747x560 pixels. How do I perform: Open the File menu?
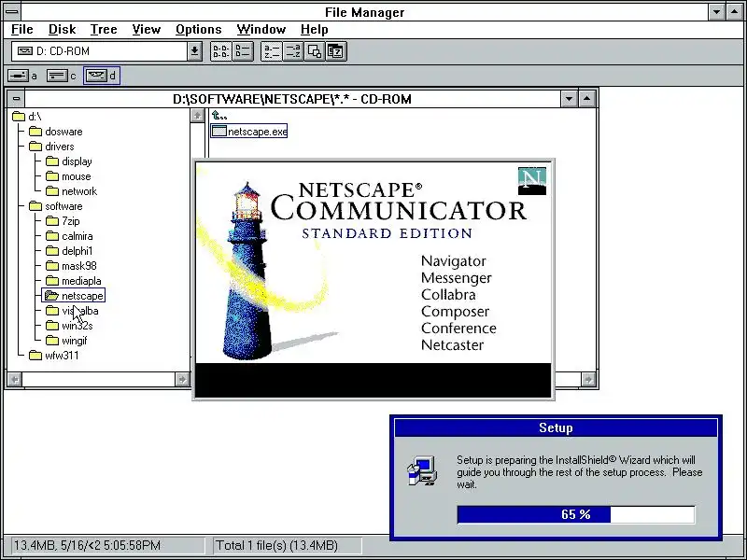point(21,30)
